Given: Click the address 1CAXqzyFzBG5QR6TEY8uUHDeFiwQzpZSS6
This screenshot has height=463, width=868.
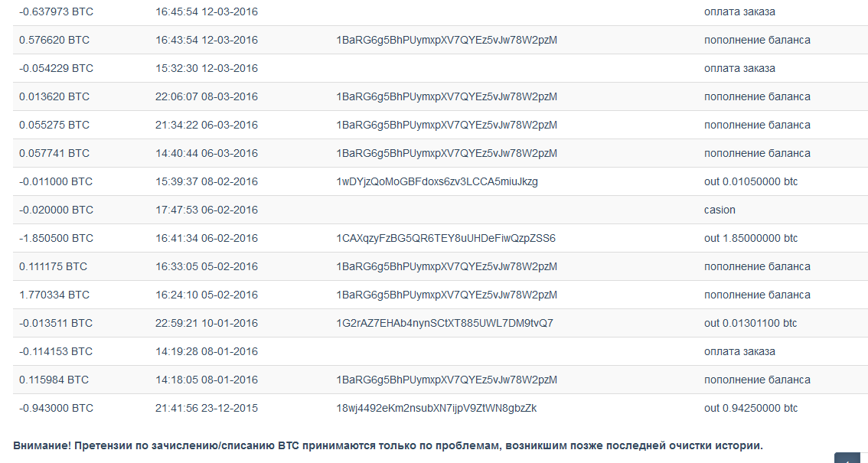Looking at the screenshot, I should [x=445, y=238].
